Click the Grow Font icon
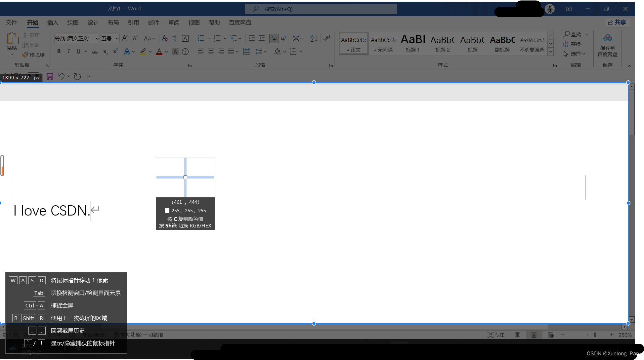Image resolution: width=644 pixels, height=360 pixels. [125, 38]
